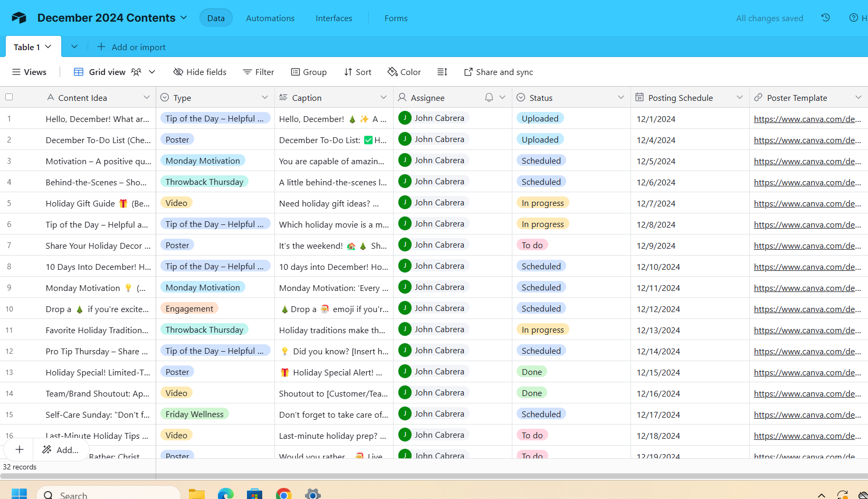The height and width of the screenshot is (499, 868).
Task: Click the Done status in row 13
Action: (532, 372)
